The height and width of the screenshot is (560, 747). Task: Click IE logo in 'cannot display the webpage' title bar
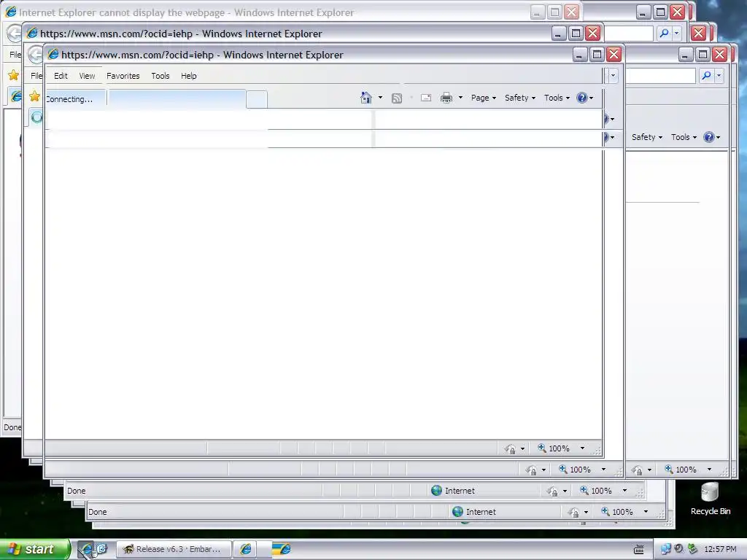10,12
